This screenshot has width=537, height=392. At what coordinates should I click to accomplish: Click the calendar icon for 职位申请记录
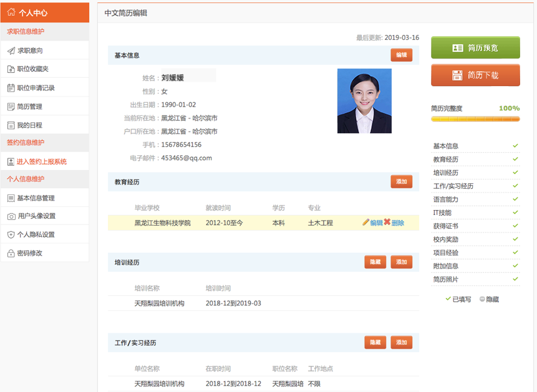point(11,88)
